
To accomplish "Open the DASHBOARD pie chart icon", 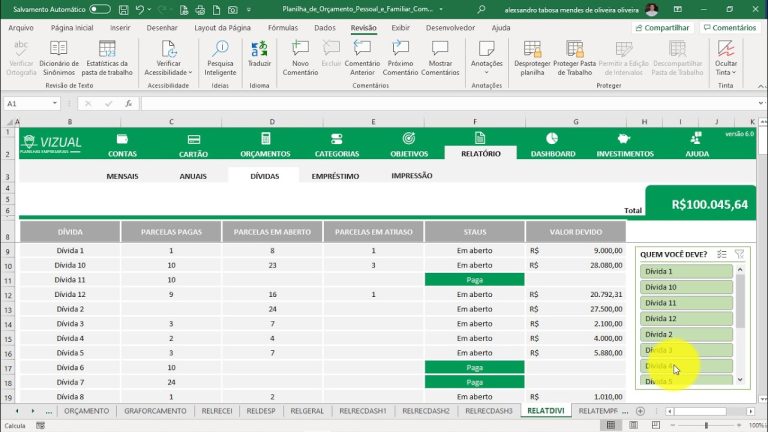I will coord(552,139).
